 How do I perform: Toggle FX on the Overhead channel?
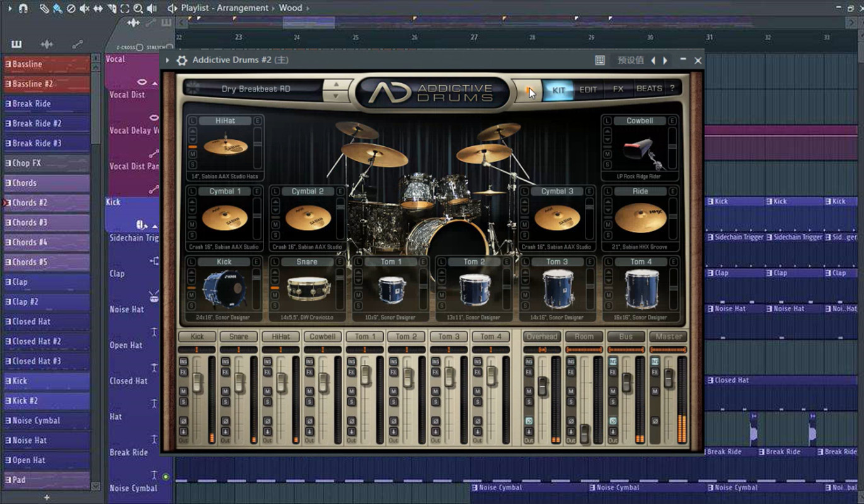[529, 372]
